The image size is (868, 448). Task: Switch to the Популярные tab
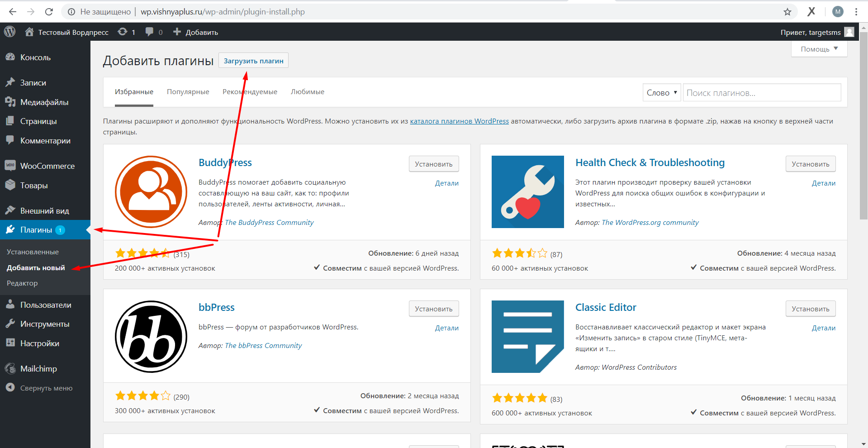[x=188, y=92]
